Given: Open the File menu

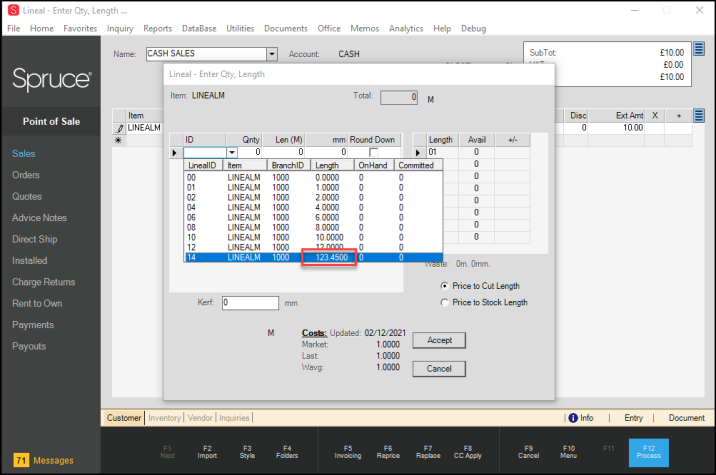Looking at the screenshot, I should (14, 28).
